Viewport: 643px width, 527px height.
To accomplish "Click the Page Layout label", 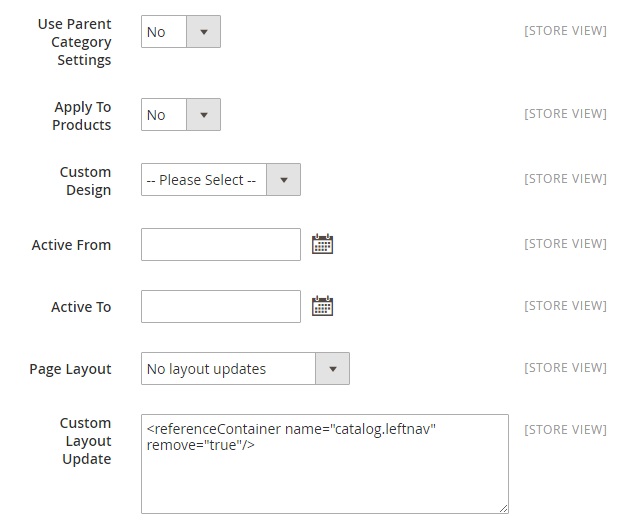I will [70, 369].
